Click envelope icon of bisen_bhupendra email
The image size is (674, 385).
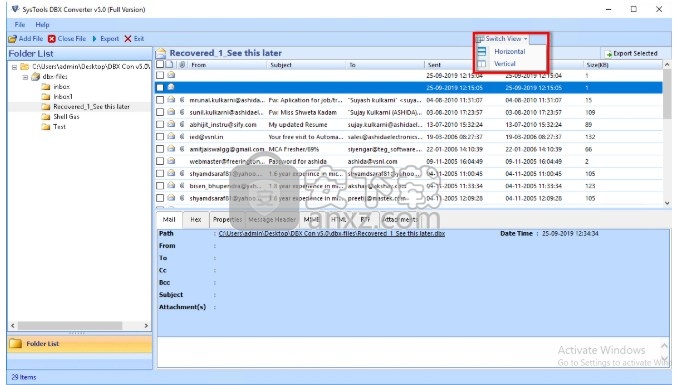point(171,186)
